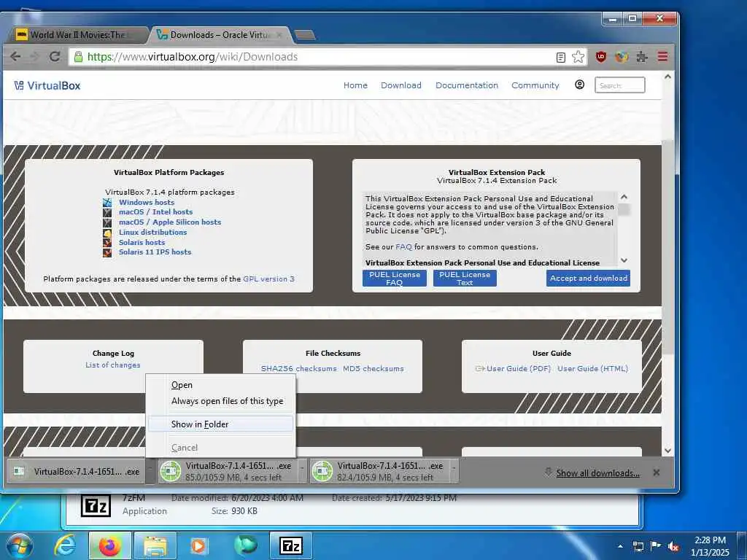The height and width of the screenshot is (560, 747).
Task: Open the GPL version 3 link
Action: 268,279
